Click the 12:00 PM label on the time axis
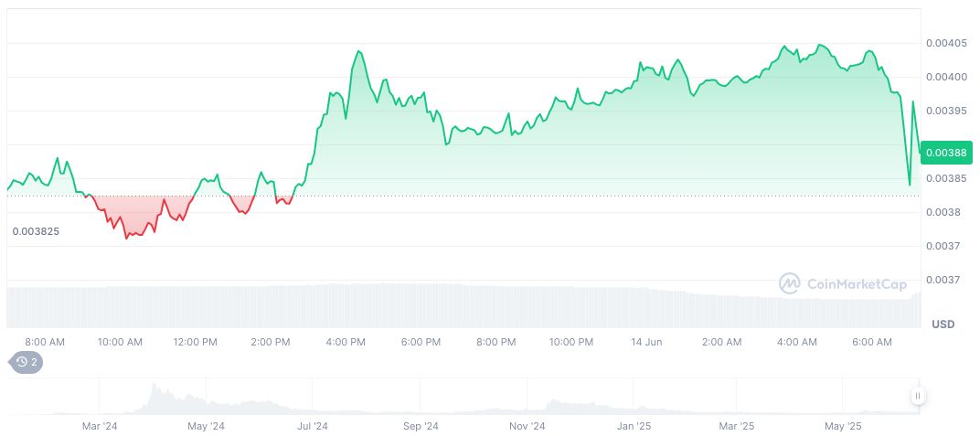The width and height of the screenshot is (980, 436). pyautogui.click(x=195, y=342)
